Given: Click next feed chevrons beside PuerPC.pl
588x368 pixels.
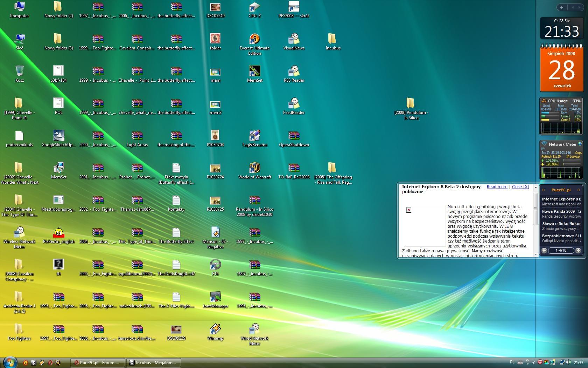Looking at the screenshot, I should pos(579,190).
